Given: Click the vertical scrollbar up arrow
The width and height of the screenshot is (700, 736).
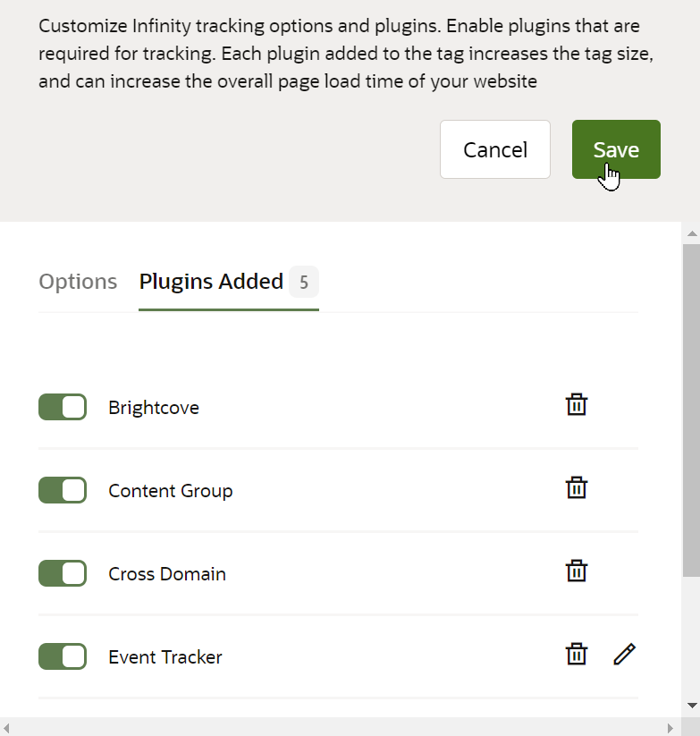Looking at the screenshot, I should pos(692,233).
